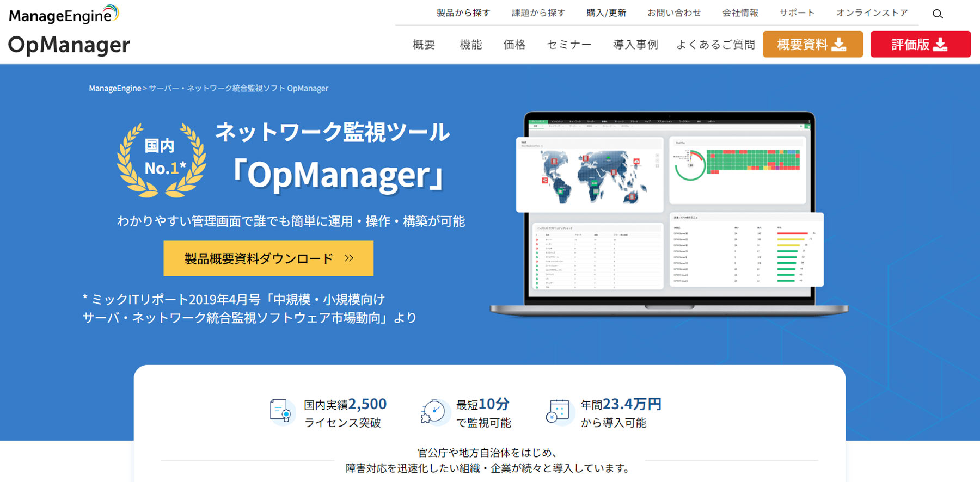Select セミナー tab
This screenshot has width=980, height=482.
[x=569, y=45]
